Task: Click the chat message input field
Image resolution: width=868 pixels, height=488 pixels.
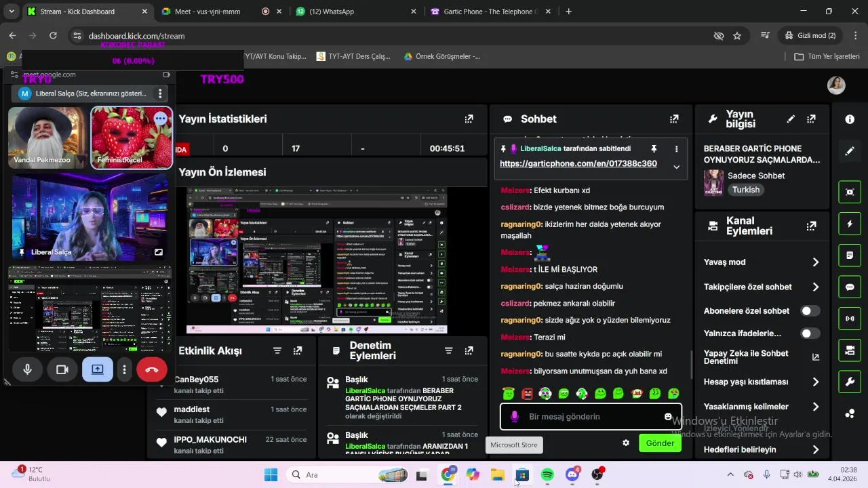Action: click(x=590, y=416)
